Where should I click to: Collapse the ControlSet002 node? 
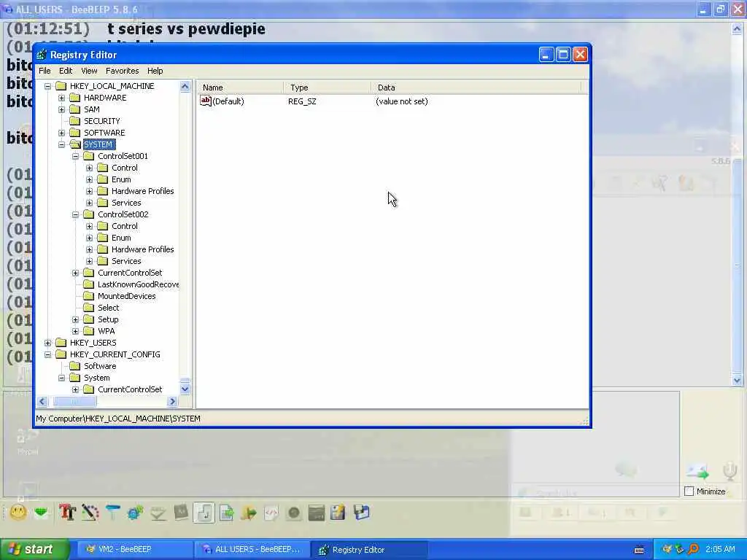click(75, 215)
